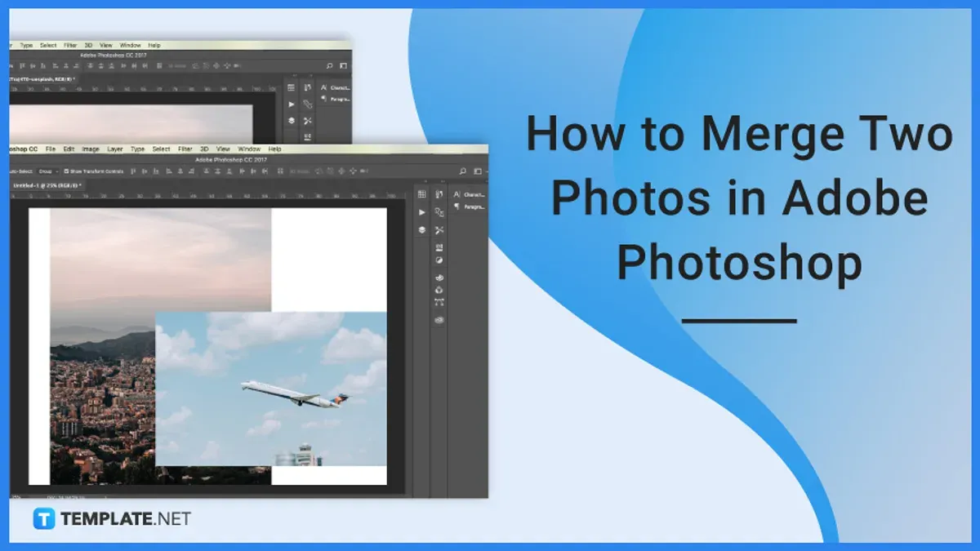The width and height of the screenshot is (980, 551).
Task: Click Align bottom edges in front options bar
Action: click(x=155, y=171)
